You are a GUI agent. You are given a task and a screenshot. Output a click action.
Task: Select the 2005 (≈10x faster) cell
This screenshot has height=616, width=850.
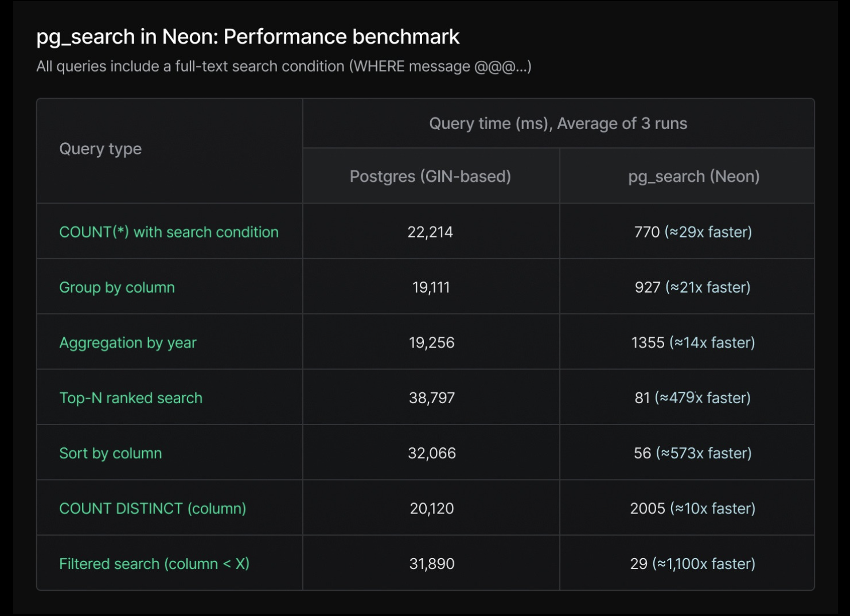coord(687,508)
